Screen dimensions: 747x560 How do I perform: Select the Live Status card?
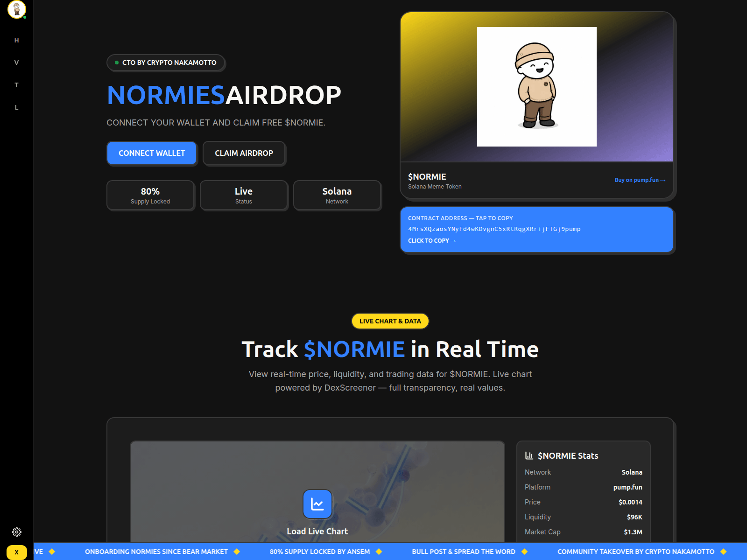(244, 196)
